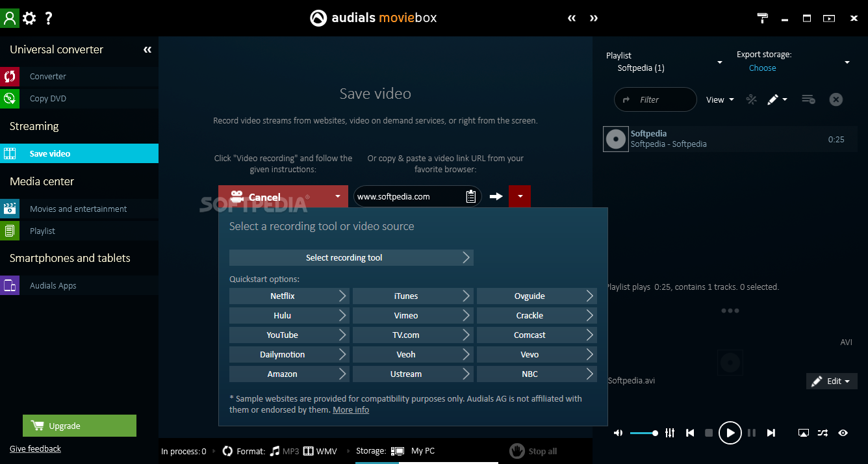Choose Vimeo quickstart option
The height and width of the screenshot is (464, 868).
coord(413,315)
